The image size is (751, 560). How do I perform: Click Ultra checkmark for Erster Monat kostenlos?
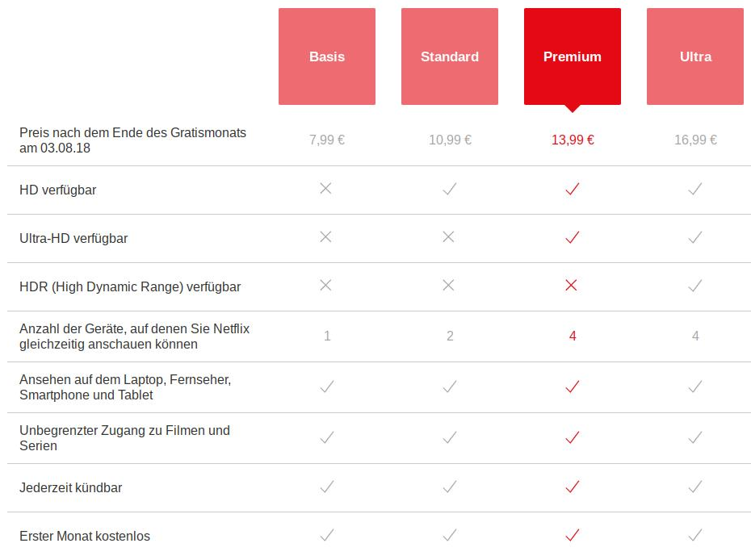695,535
